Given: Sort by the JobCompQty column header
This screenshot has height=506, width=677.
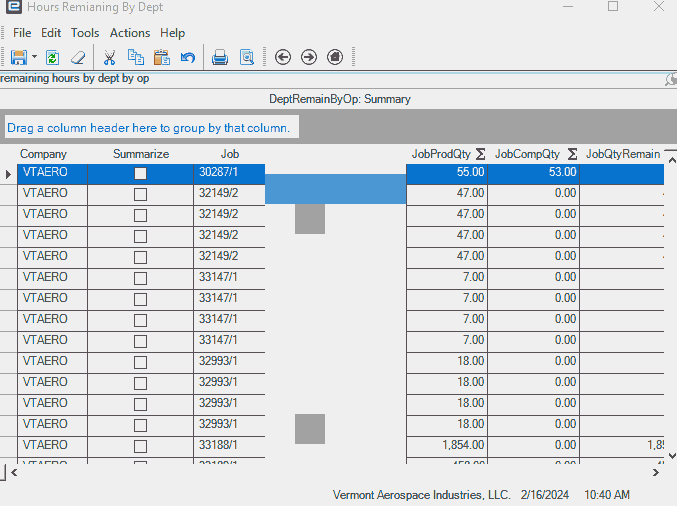Looking at the screenshot, I should click(527, 154).
